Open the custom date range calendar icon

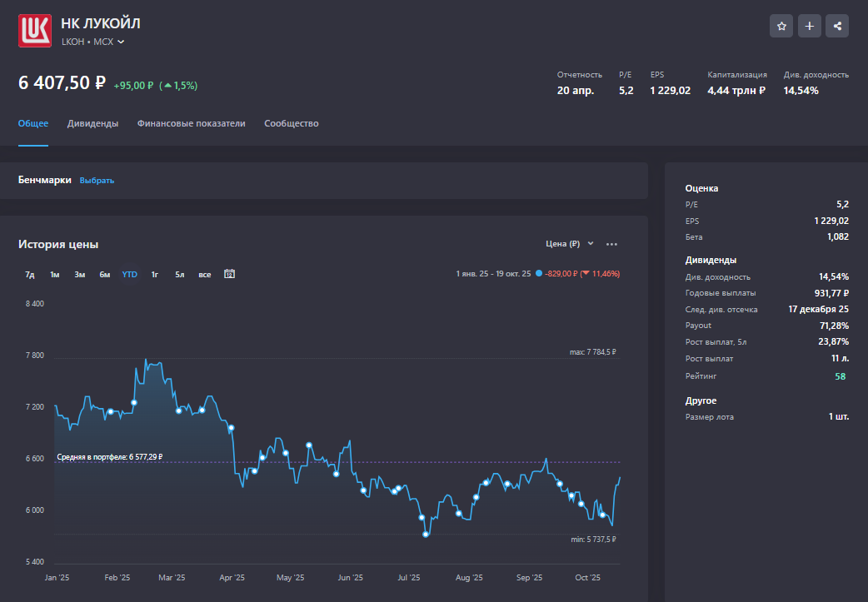229,274
